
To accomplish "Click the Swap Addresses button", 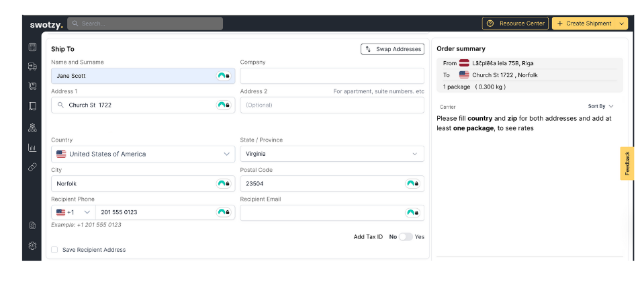I will (392, 49).
